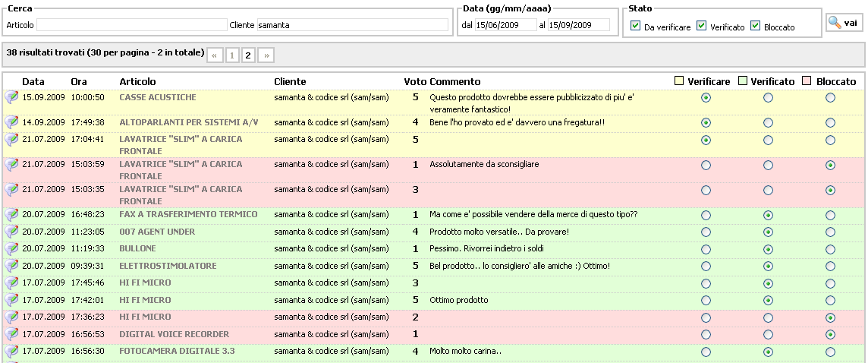Open comment icon for 007 AGENT UNDER row
868x363 pixels.
(x=11, y=232)
